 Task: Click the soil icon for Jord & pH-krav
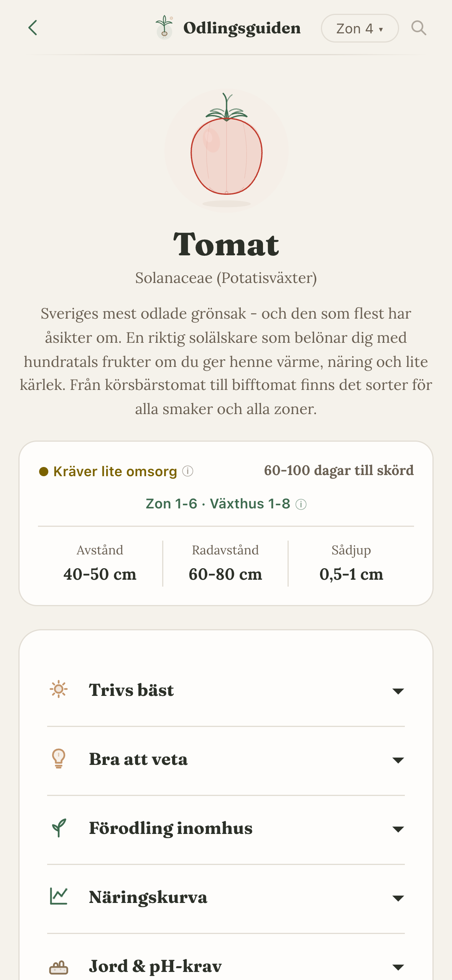click(59, 967)
